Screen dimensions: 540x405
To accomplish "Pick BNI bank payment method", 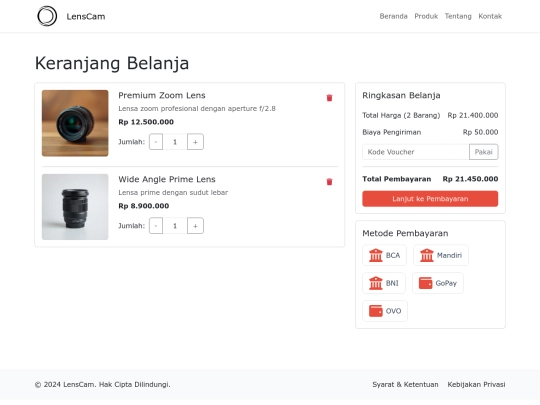I will (384, 283).
